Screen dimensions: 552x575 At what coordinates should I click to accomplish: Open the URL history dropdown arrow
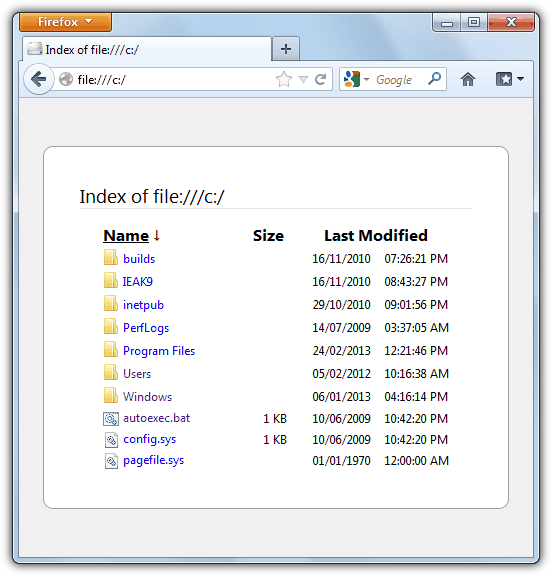tap(303, 79)
